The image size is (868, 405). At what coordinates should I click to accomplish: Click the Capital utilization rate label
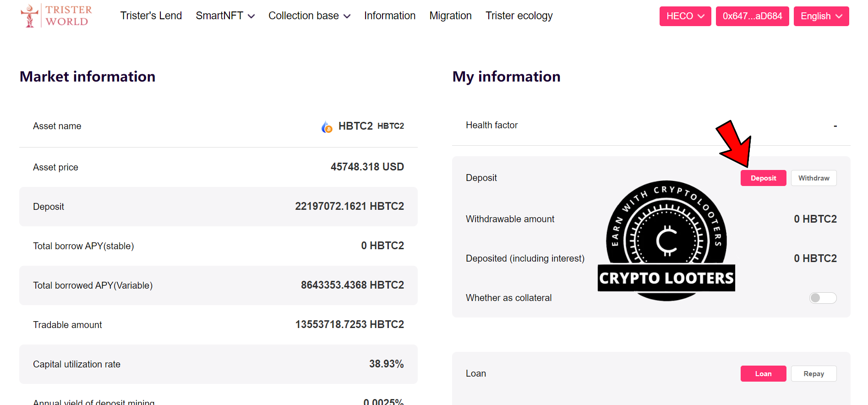point(76,364)
